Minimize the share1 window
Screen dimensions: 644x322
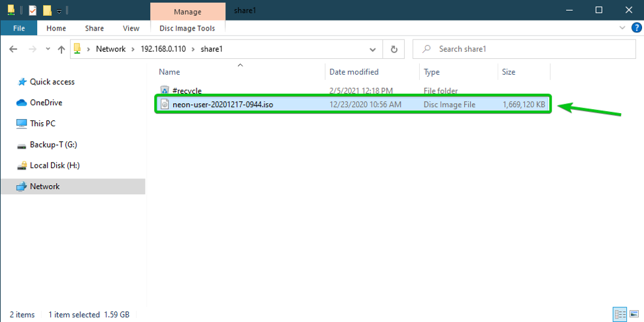[569, 10]
